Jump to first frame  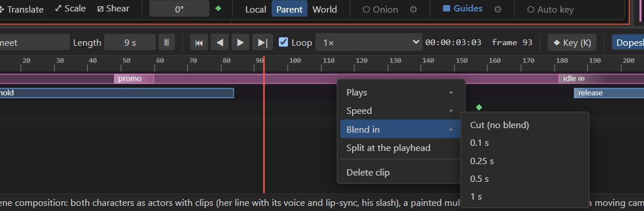coord(199,43)
